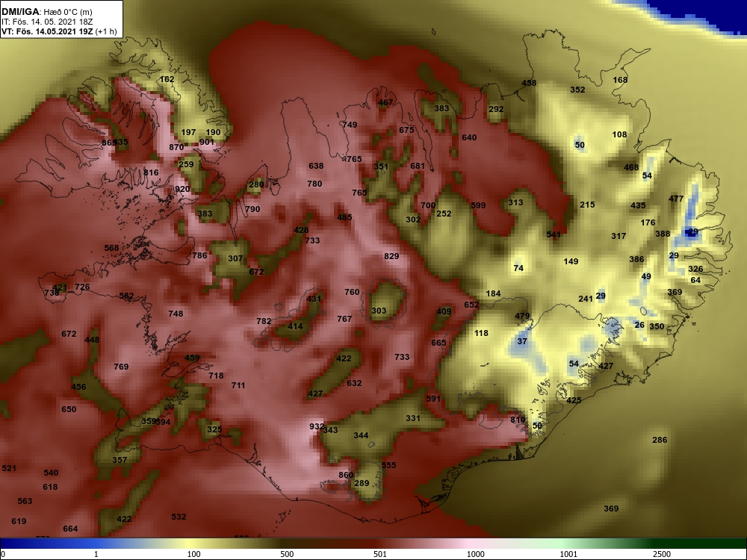This screenshot has width=747, height=560.
Task: Click the legend scale label 500
Action: pos(287,554)
